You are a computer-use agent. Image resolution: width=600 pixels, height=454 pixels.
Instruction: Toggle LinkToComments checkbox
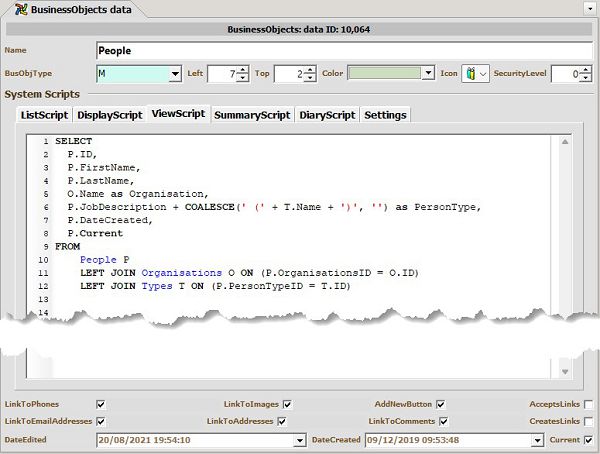point(443,421)
